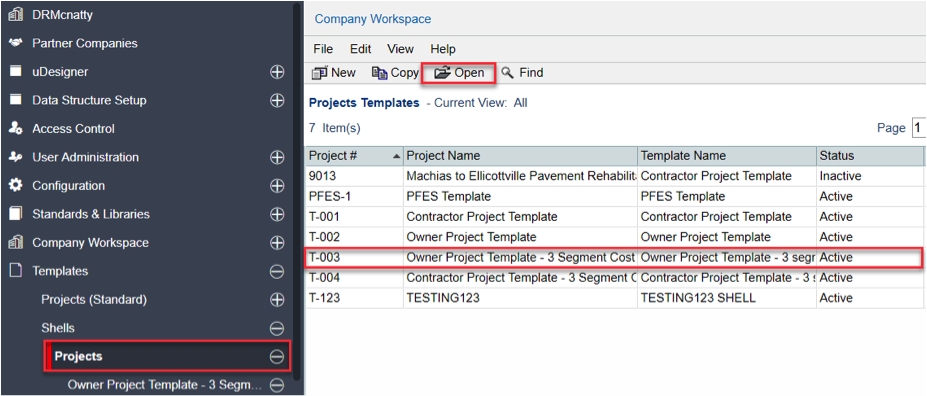The height and width of the screenshot is (396, 927).
Task: Click the Configuration gear icon
Action: (x=16, y=186)
